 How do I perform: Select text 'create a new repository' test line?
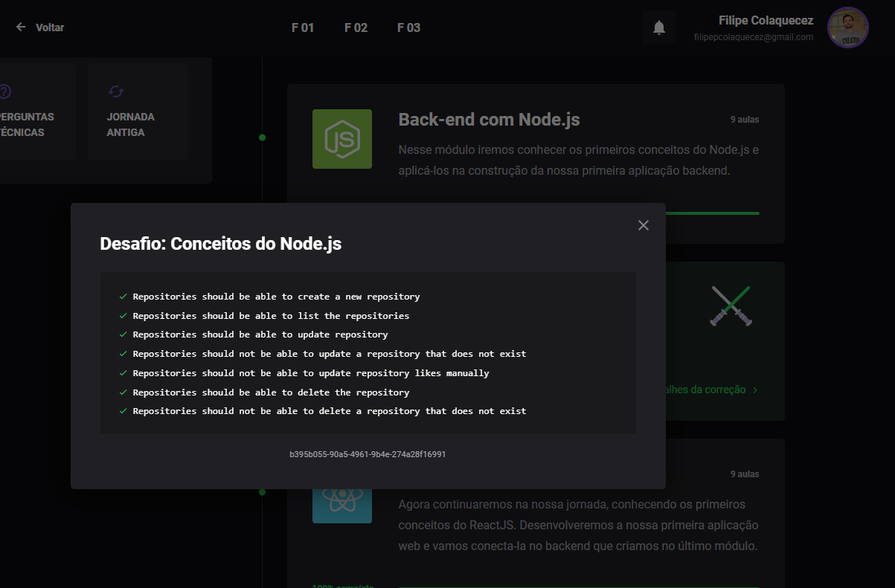tap(276, 297)
